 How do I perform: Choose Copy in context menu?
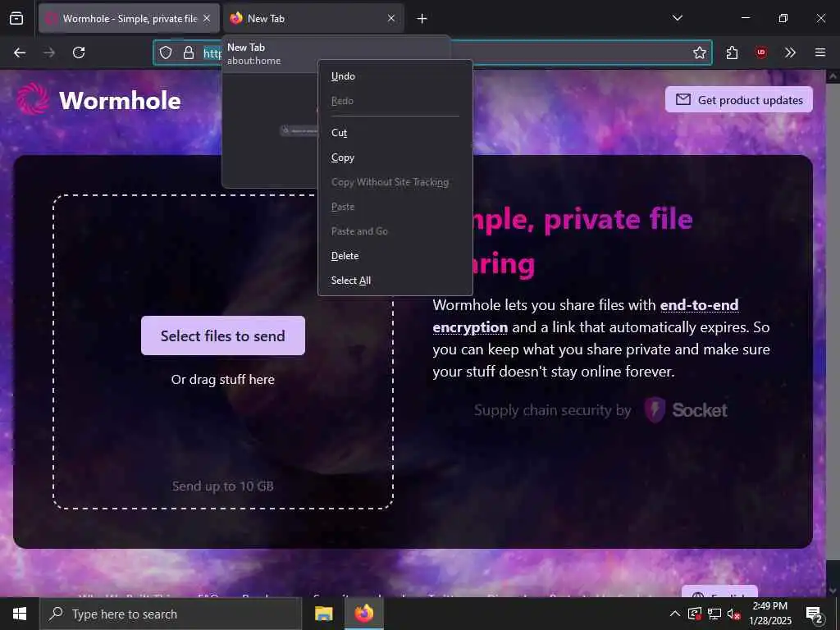coord(395,157)
